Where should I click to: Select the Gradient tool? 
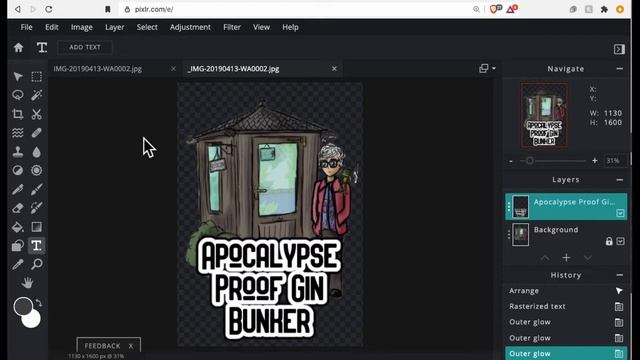(37, 227)
